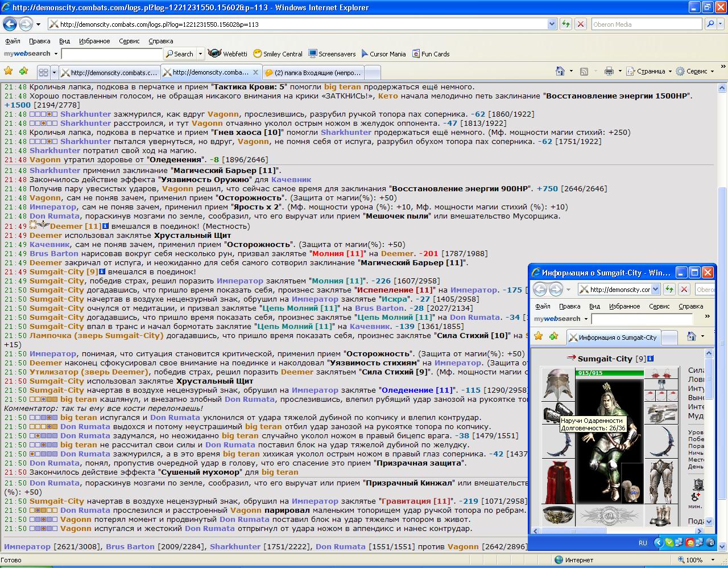Click the Search button in mywebsearch bar
This screenshot has height=568, width=728.
(x=180, y=53)
